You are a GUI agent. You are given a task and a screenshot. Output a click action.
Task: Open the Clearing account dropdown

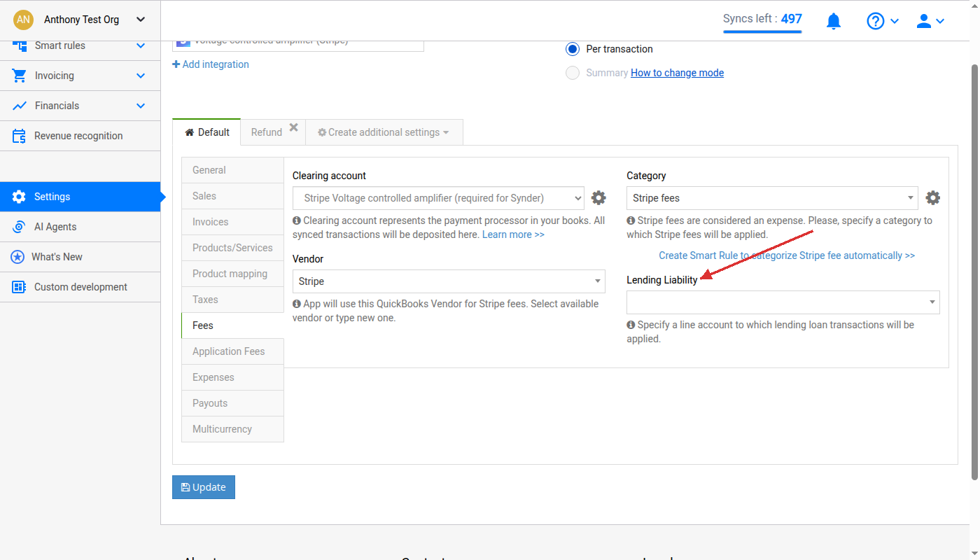[x=438, y=198]
